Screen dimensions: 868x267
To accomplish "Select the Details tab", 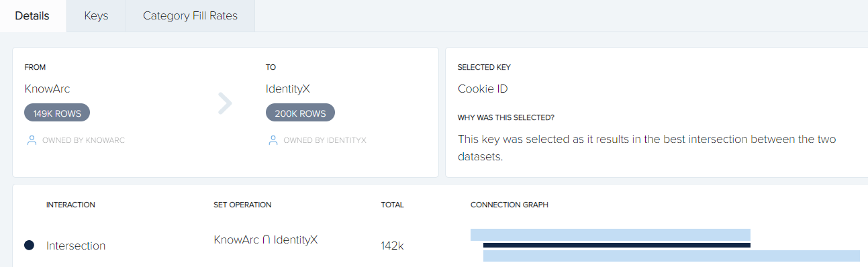I will 32,15.
